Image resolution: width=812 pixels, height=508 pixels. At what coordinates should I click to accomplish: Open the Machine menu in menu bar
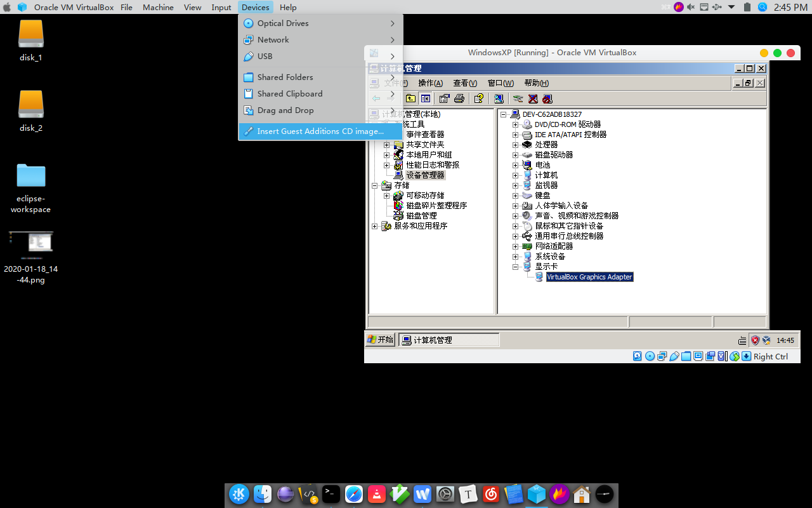(x=158, y=7)
